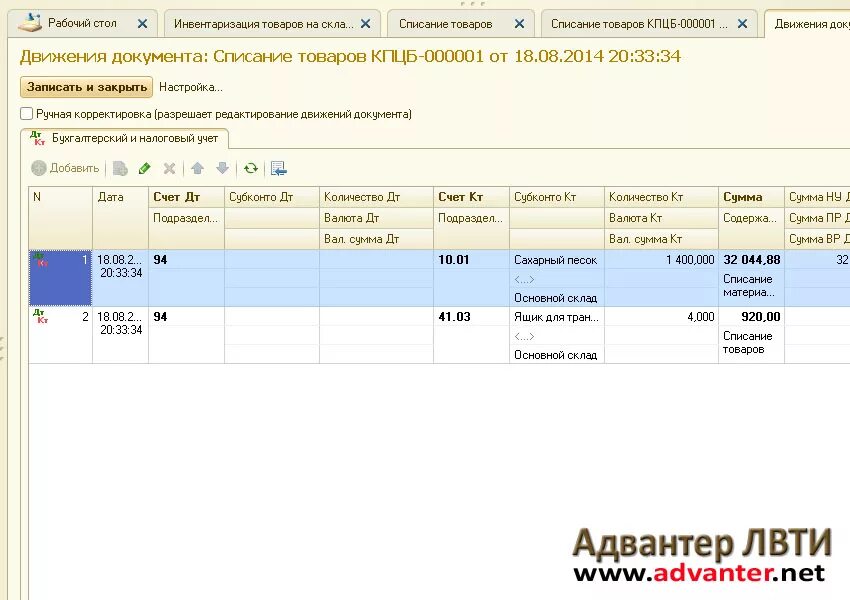This screenshot has height=600, width=850.
Task: Click the Субконто Кт column header
Action: (x=557, y=197)
